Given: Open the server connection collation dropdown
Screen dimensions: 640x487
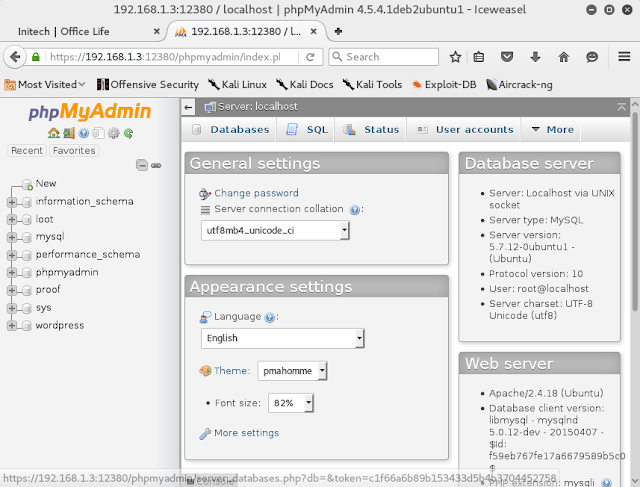Looking at the screenshot, I should tap(276, 230).
